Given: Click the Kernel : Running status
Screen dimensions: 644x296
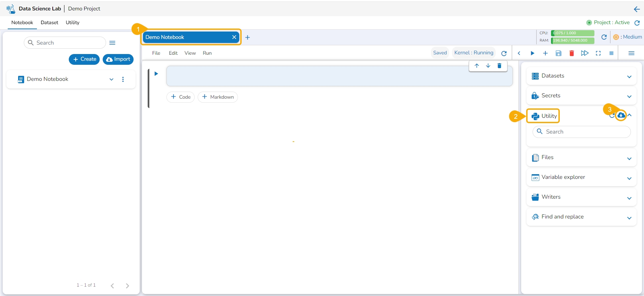Looking at the screenshot, I should tap(474, 53).
